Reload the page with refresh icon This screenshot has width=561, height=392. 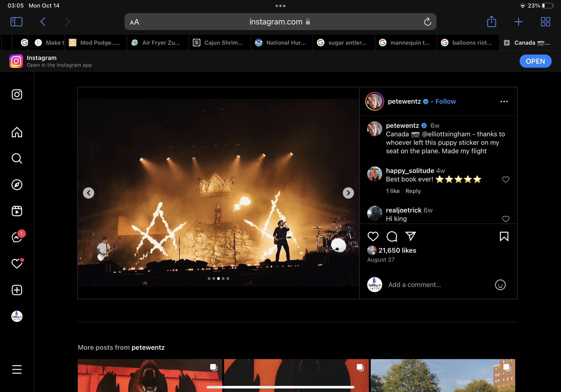[427, 22]
